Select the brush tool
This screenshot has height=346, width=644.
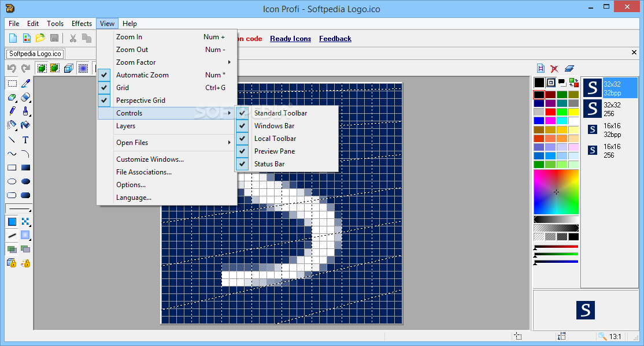(x=25, y=111)
